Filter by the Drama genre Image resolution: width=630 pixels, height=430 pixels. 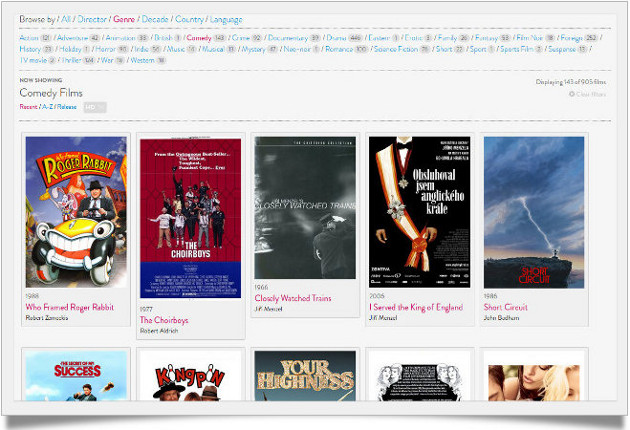click(336, 38)
